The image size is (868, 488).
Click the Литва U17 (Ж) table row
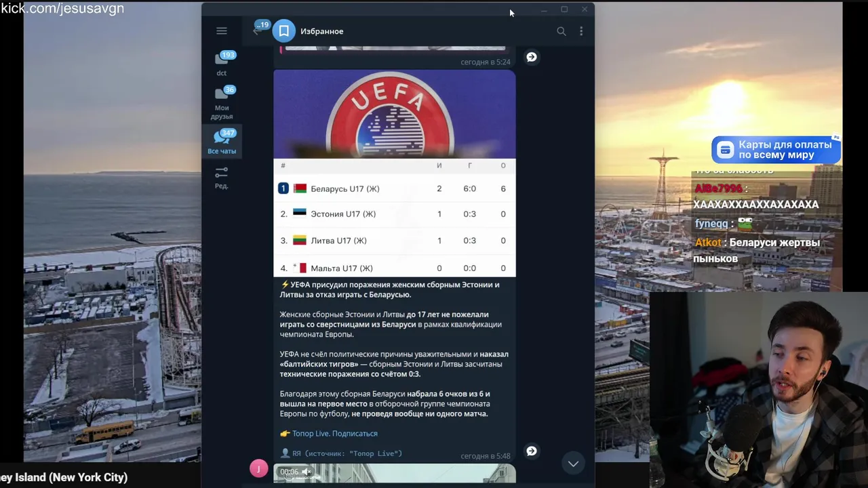coord(395,240)
